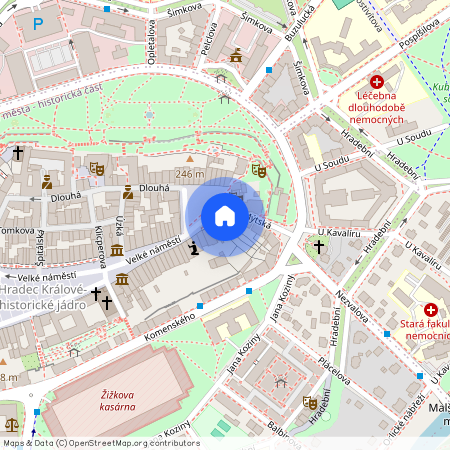
Task: Click the museum icon below Úzká street
Action: click(x=117, y=250)
